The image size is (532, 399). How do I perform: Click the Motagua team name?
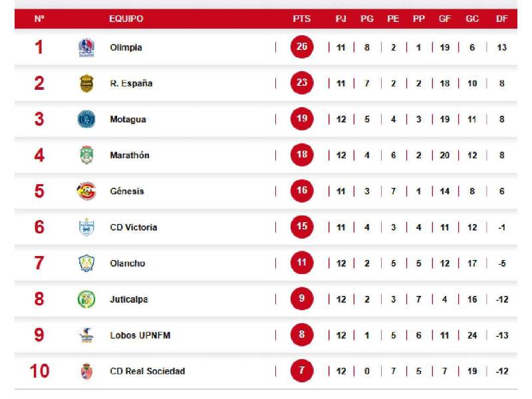click(128, 120)
